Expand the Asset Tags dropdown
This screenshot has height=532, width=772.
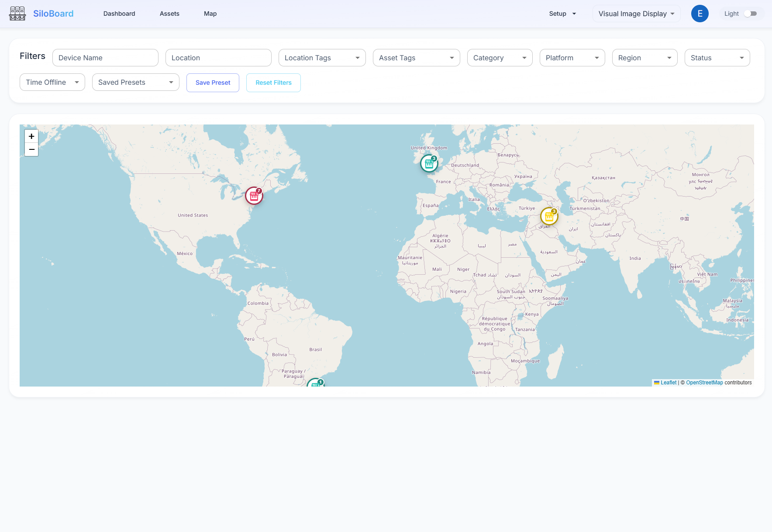click(417, 58)
